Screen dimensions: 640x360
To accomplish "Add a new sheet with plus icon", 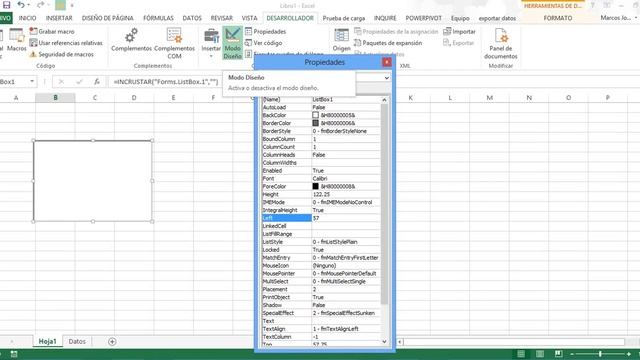I will [112, 342].
